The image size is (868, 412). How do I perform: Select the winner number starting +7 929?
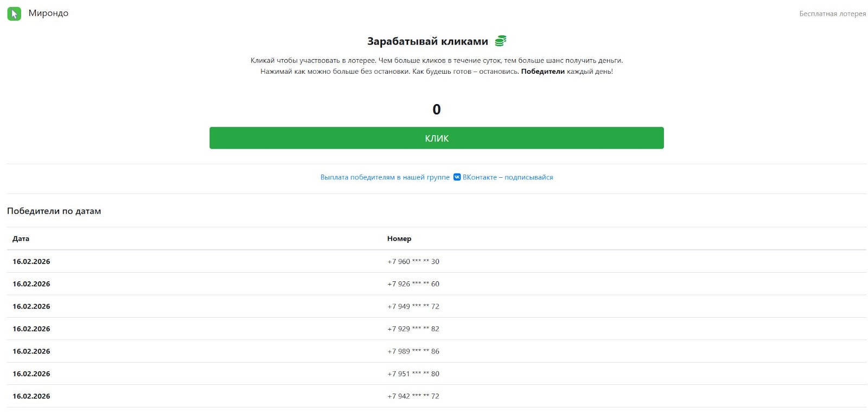click(413, 329)
